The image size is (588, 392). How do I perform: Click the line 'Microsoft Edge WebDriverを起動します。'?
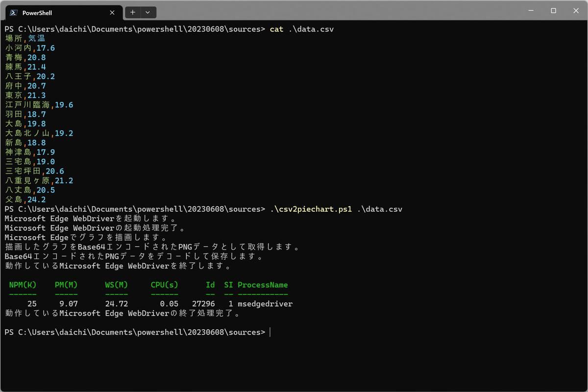point(91,219)
